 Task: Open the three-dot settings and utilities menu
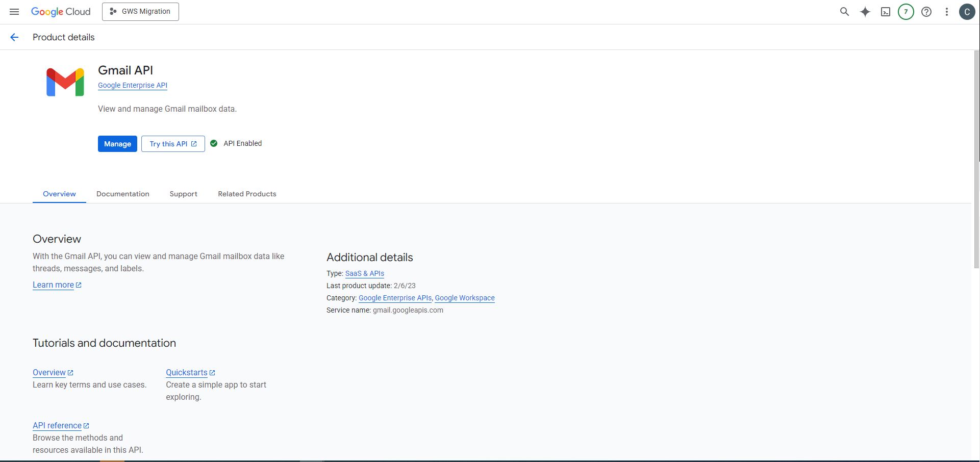[x=946, y=12]
